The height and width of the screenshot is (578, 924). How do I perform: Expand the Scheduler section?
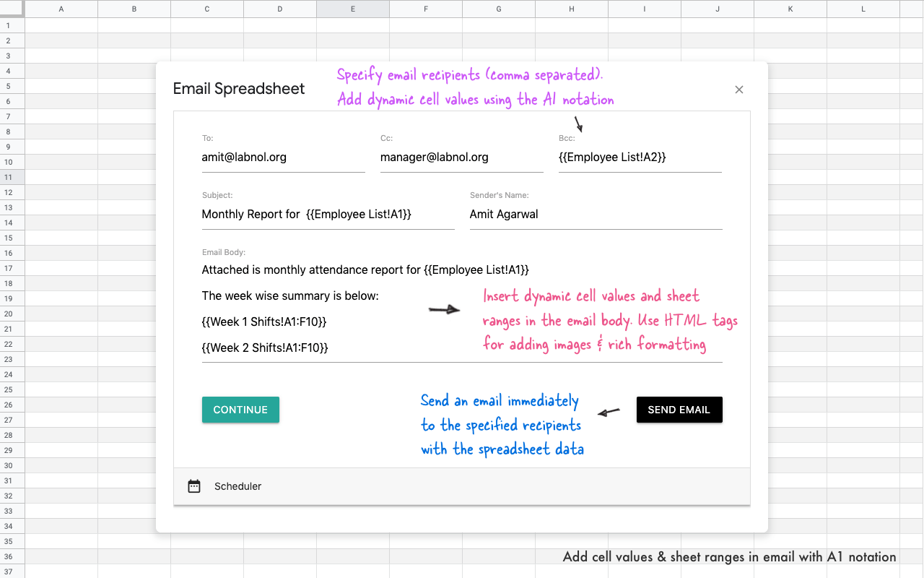pos(462,486)
